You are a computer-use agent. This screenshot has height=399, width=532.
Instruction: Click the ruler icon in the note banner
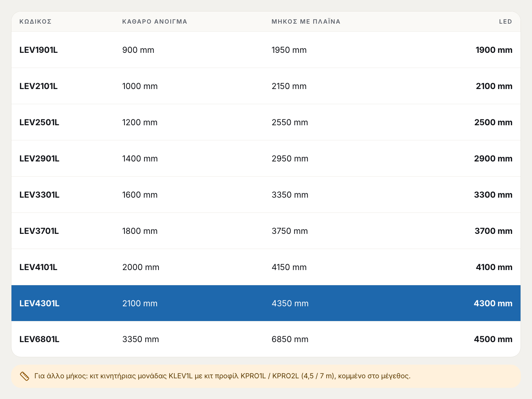[24, 376]
